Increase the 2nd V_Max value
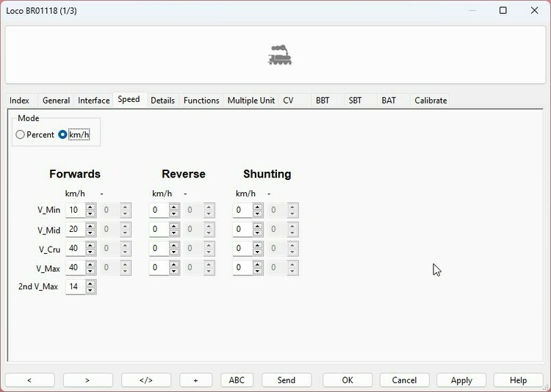 point(90,283)
